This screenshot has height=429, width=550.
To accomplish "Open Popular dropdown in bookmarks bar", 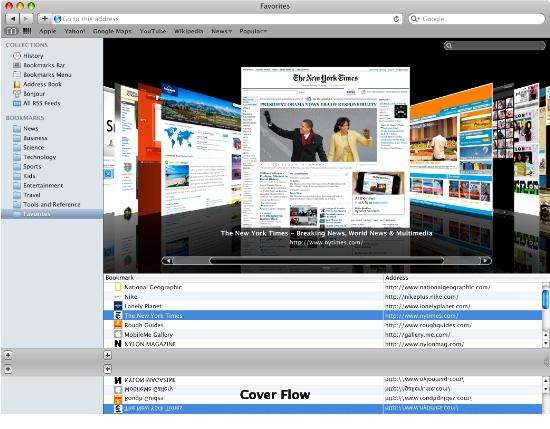I will 253,31.
